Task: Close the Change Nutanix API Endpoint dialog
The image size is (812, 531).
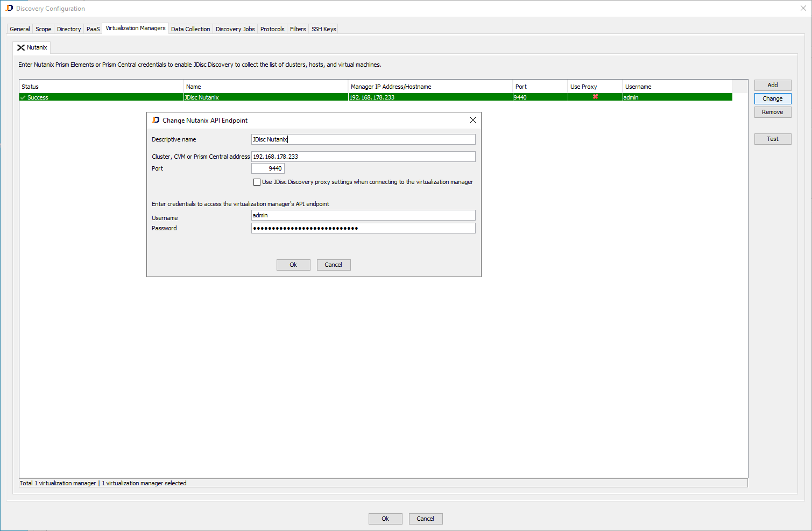Action: [x=472, y=120]
